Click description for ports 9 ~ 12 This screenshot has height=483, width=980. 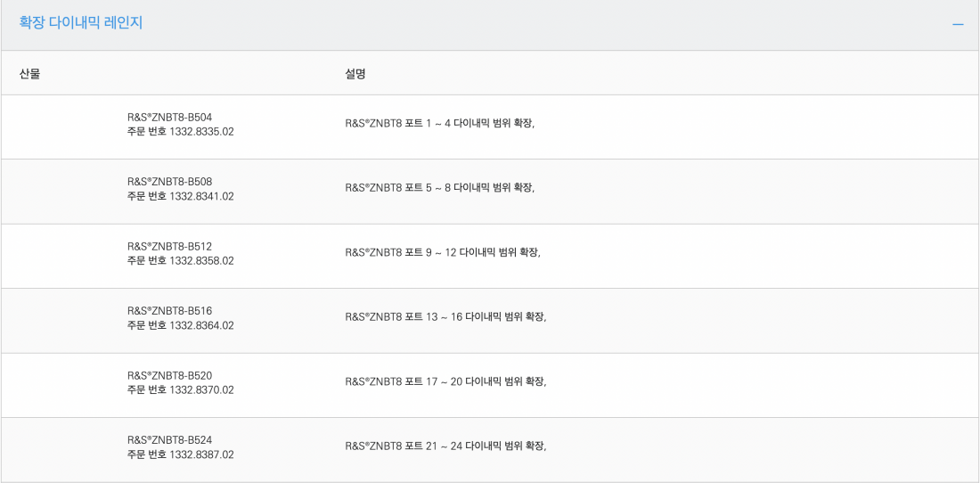coord(443,252)
